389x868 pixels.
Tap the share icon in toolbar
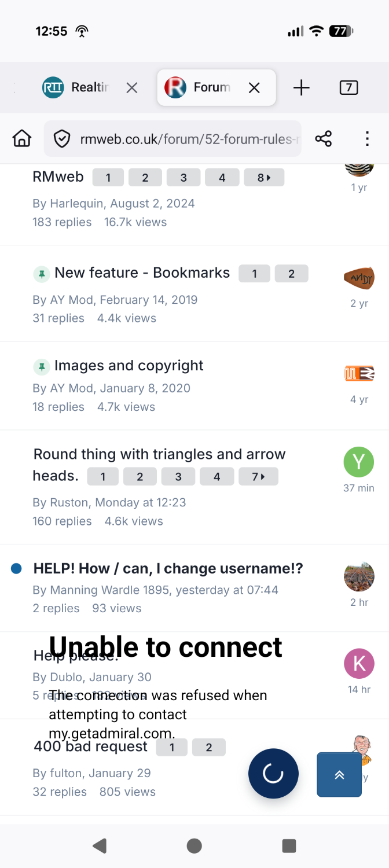[x=324, y=139]
